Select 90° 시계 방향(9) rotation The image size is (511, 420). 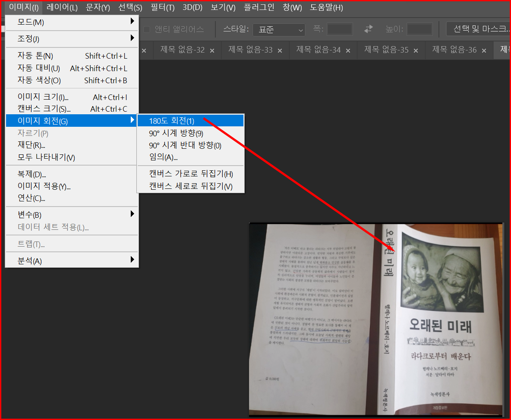coord(191,133)
